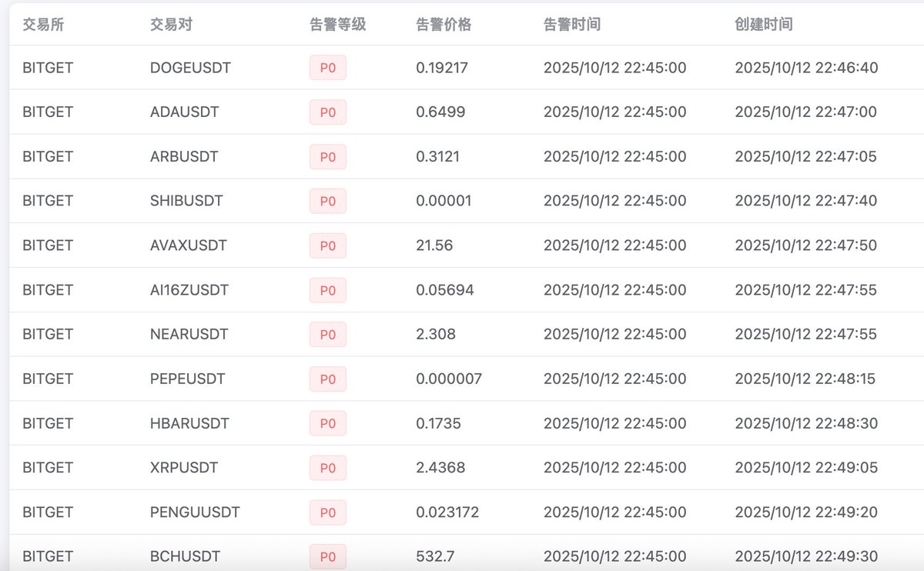
Task: Select the XRPUSDT trading pair cell
Action: (x=184, y=468)
